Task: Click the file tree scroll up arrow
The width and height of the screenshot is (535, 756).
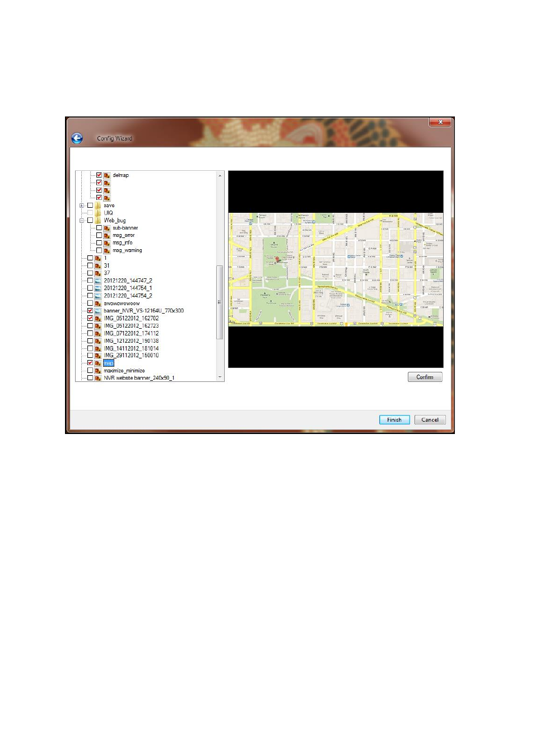Action: pyautogui.click(x=220, y=176)
